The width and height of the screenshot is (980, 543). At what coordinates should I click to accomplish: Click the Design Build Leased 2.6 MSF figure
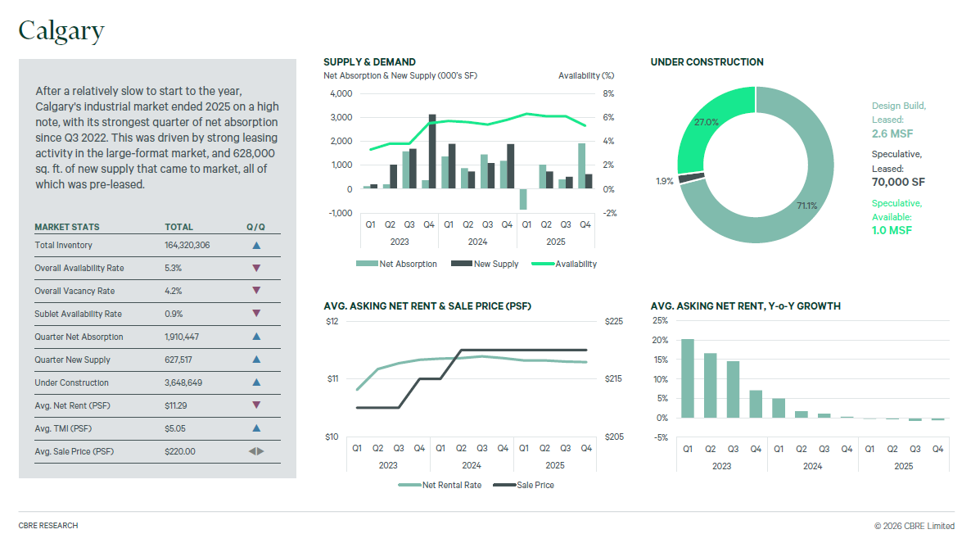892,133
